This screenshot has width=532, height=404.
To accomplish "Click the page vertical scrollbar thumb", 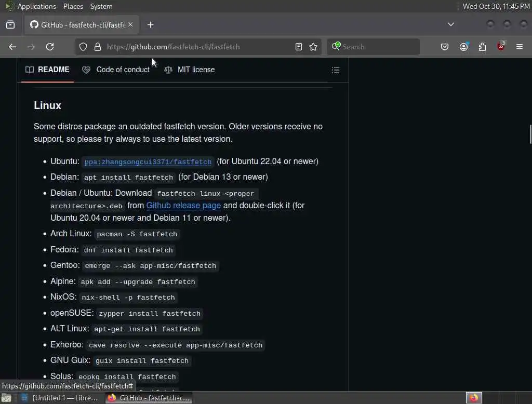I will coord(530,134).
